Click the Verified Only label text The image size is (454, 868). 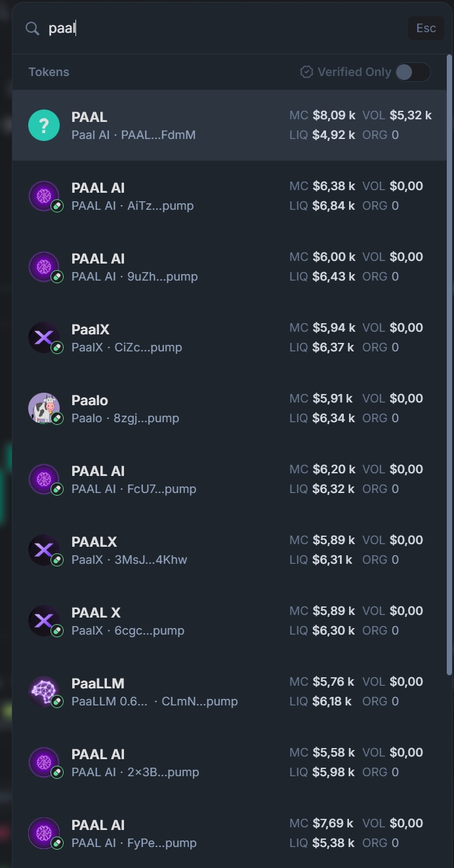point(354,72)
